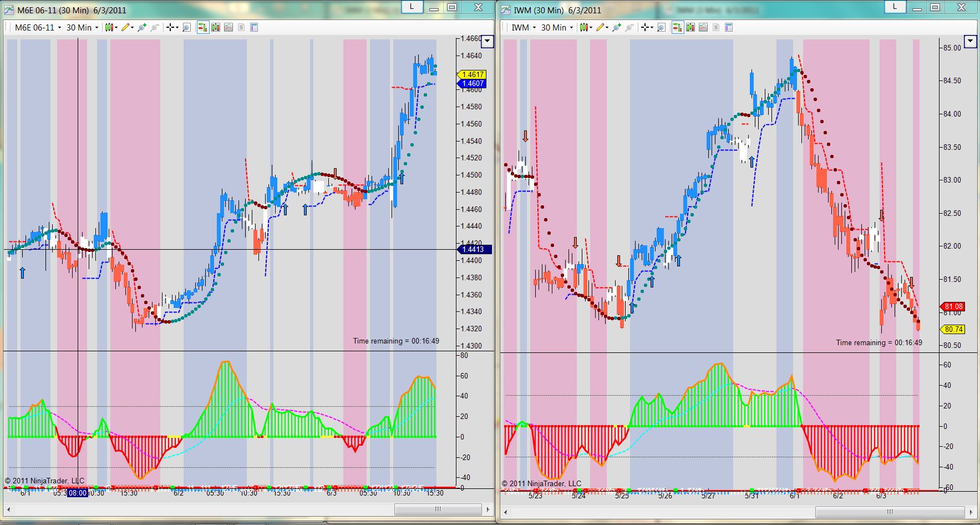Click the yellow 1.4617 price marker
Screen dimensions: 980x525
(471, 74)
